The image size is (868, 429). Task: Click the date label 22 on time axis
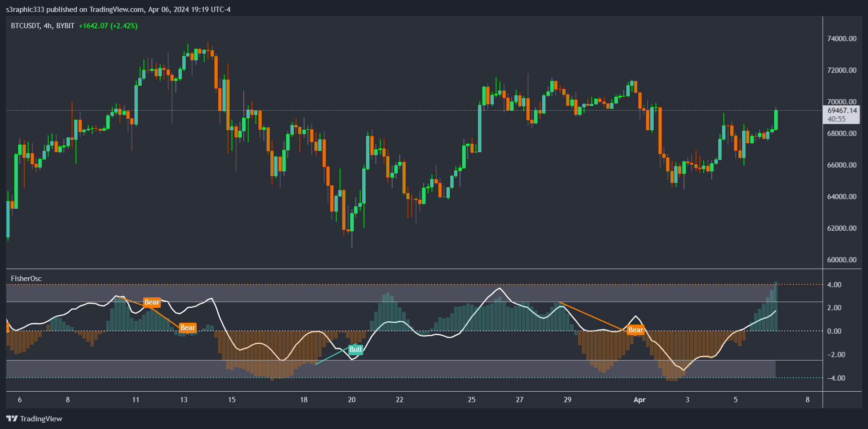tap(400, 400)
